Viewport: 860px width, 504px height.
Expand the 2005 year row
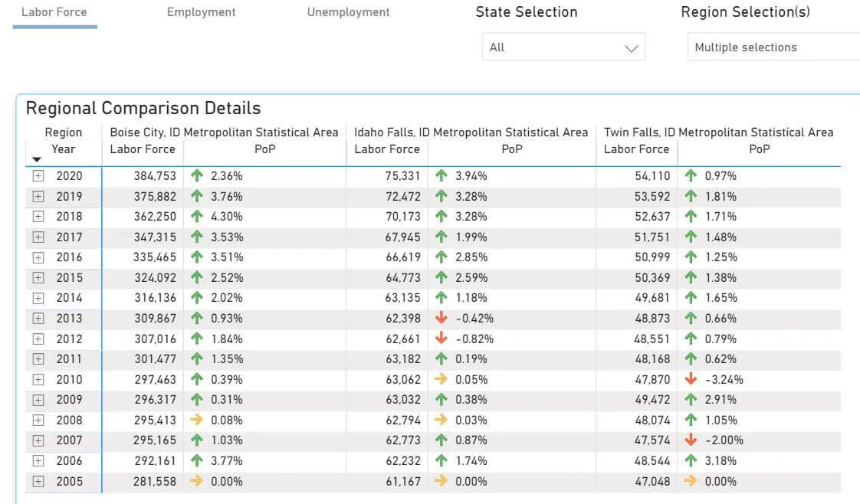pyautogui.click(x=38, y=482)
